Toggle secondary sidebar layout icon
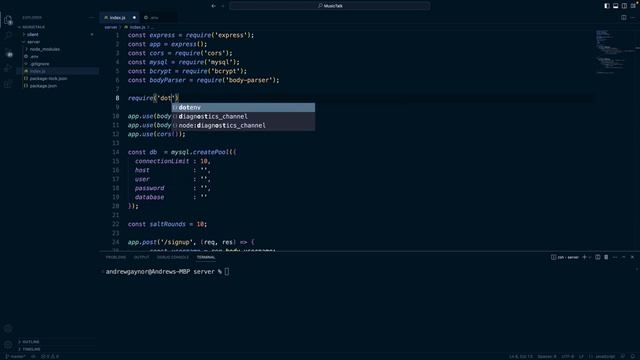Image resolution: width=640 pixels, height=360 pixels. pos(624,6)
